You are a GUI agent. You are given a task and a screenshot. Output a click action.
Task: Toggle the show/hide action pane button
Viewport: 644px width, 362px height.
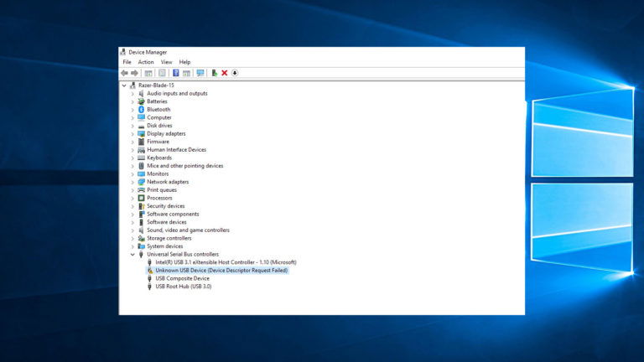tap(186, 73)
